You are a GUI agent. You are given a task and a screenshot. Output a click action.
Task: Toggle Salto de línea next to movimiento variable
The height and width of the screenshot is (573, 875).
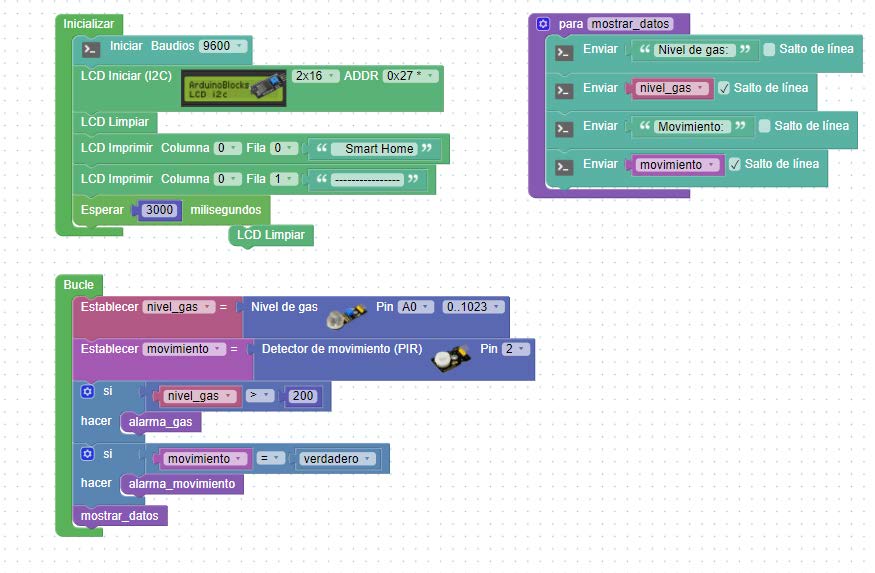pyautogui.click(x=735, y=164)
